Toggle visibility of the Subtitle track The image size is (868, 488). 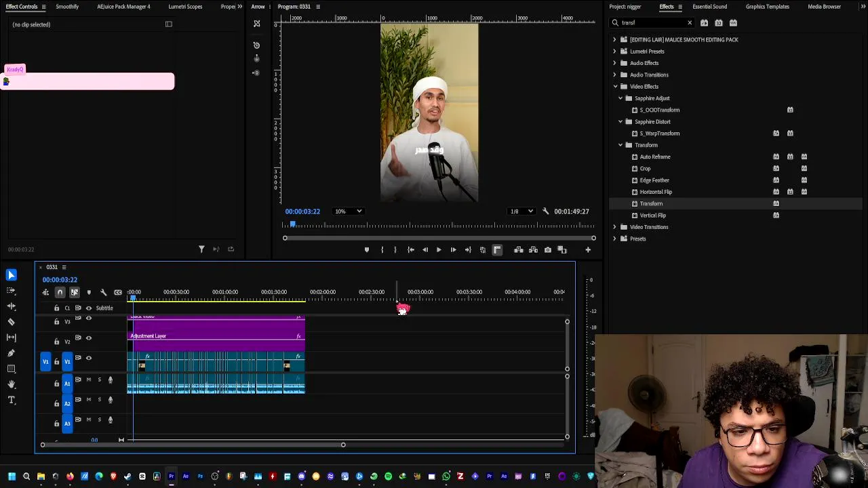point(88,308)
